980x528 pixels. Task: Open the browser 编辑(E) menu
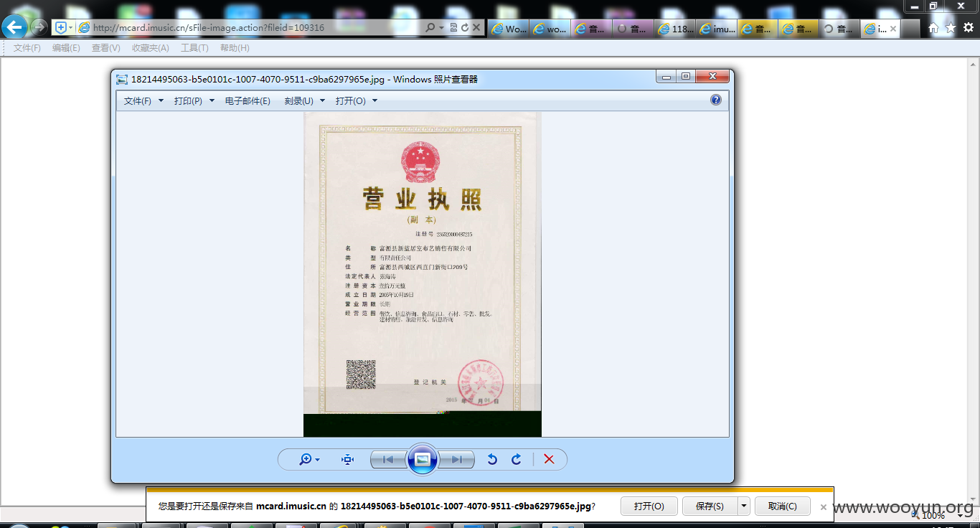[x=66, y=48]
